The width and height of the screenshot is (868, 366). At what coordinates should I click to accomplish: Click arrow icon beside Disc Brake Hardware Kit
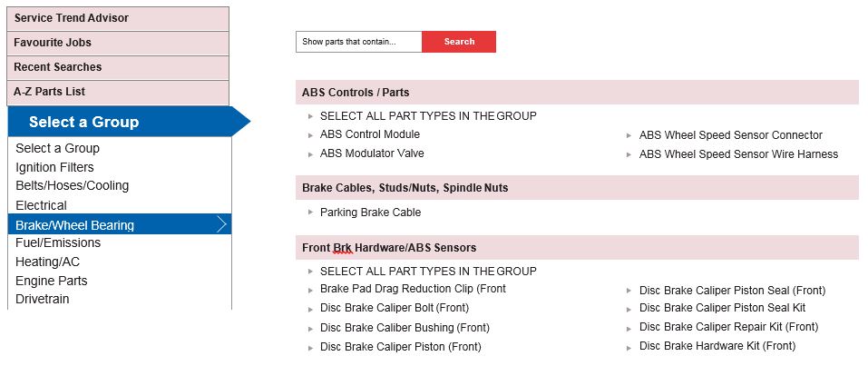click(x=629, y=347)
